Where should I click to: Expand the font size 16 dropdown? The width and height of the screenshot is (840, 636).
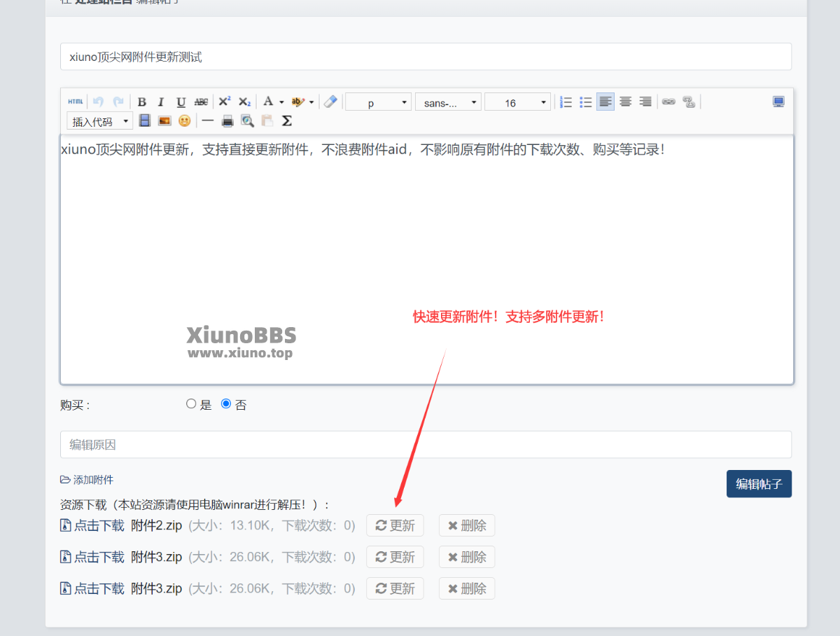point(517,103)
